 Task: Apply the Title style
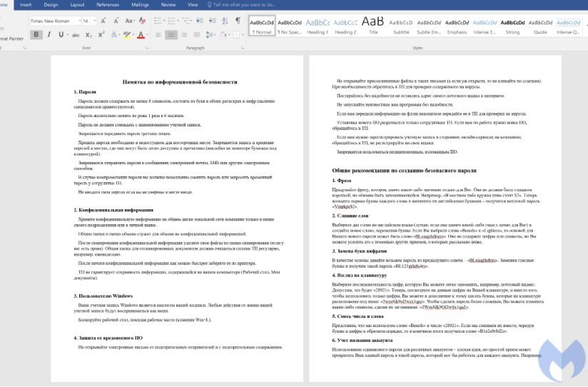pyautogui.click(x=373, y=26)
